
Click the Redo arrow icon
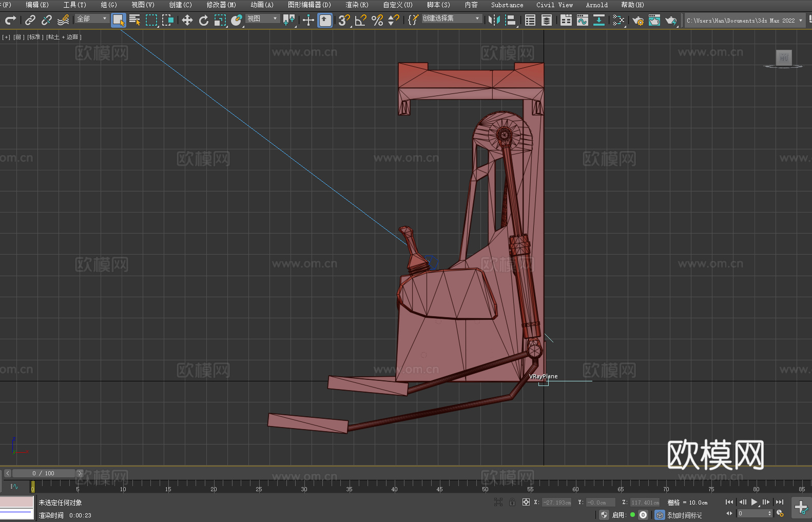click(10, 20)
